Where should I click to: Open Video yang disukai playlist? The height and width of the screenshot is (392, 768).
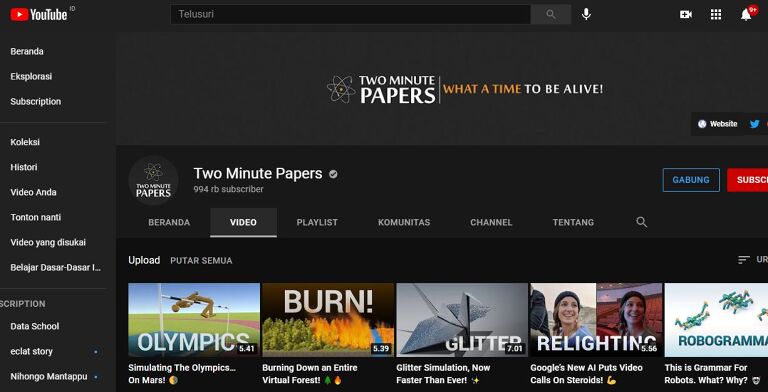48,242
